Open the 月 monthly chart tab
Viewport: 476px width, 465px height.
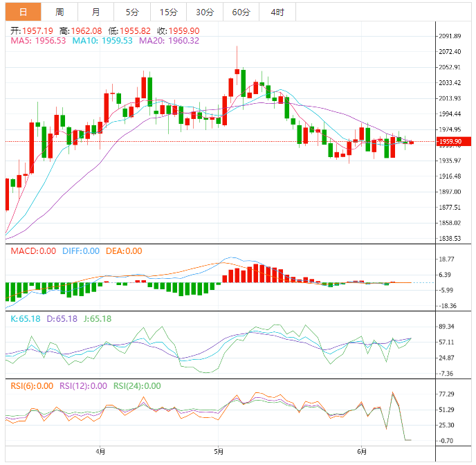95,12
